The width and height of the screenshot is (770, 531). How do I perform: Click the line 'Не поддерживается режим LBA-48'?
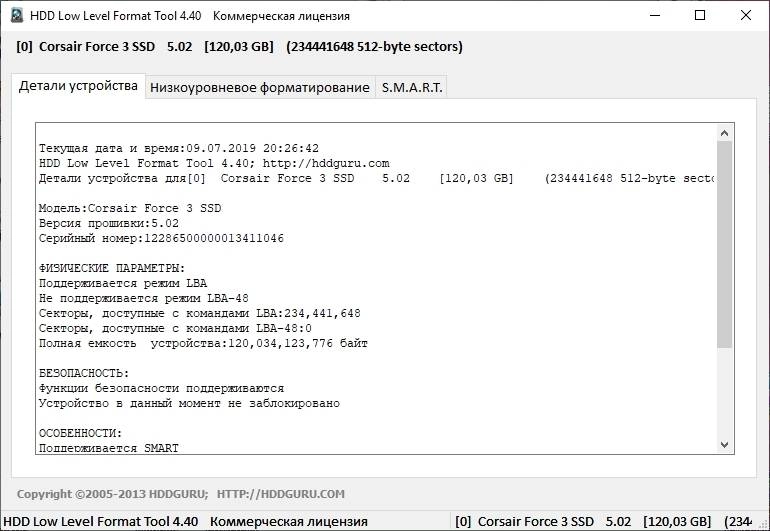click(143, 298)
